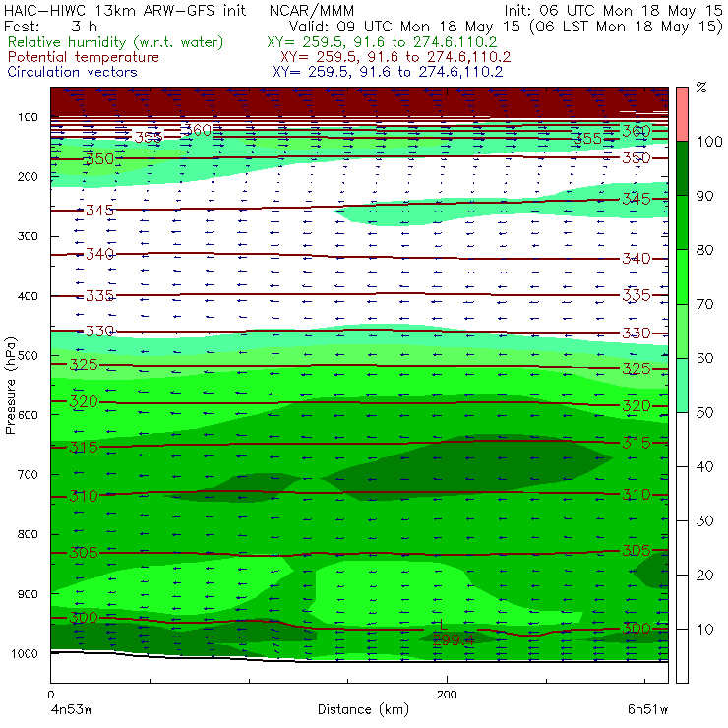Click the darkest green 90–100% colorbar segment

point(682,168)
